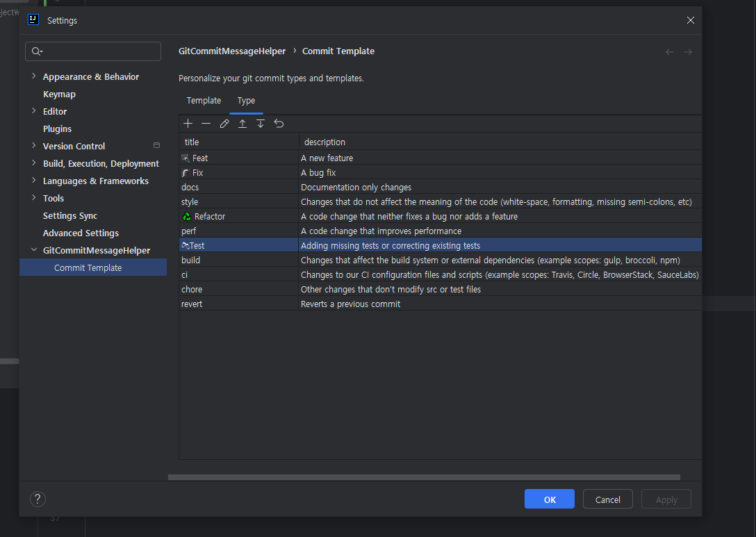Viewport: 756px width, 537px height.
Task: Open Plugins settings
Action: click(57, 129)
